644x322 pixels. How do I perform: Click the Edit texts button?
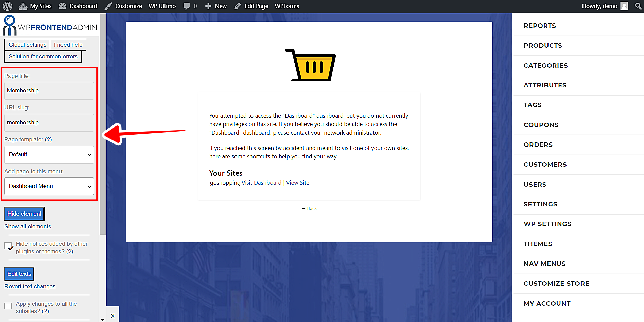(19, 274)
